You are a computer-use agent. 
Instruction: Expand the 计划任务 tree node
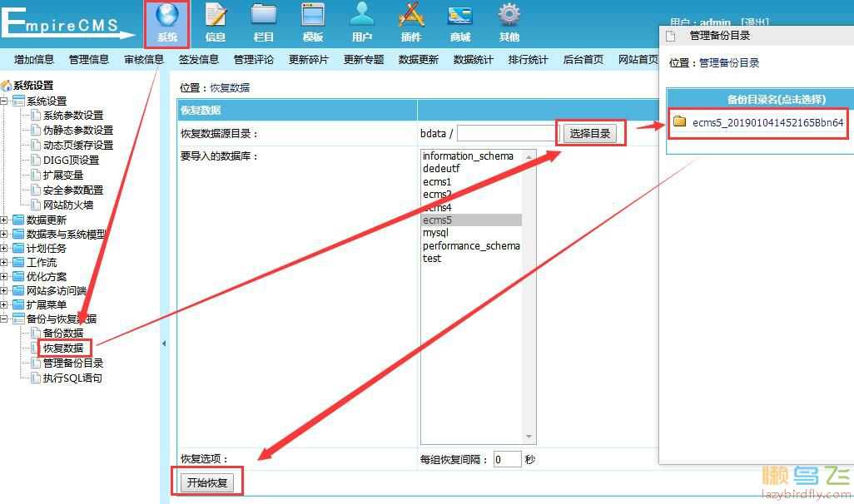click(4, 248)
